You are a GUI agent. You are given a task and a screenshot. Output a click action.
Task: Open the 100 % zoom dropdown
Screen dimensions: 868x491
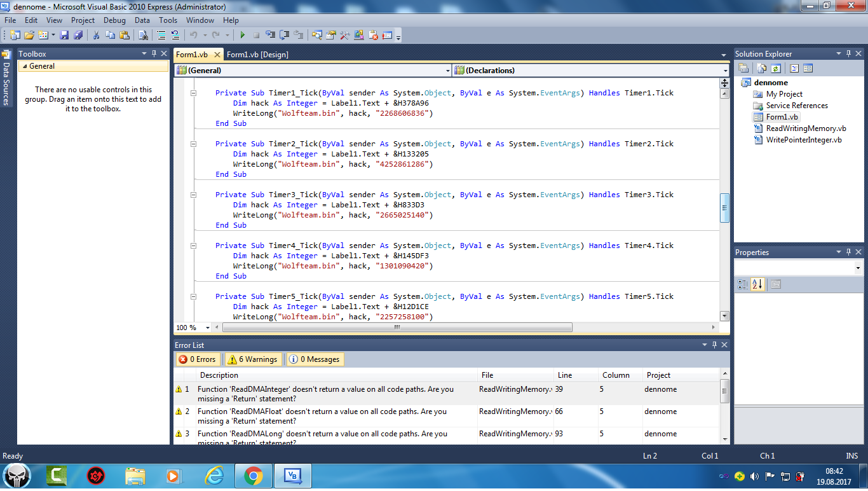(209, 328)
